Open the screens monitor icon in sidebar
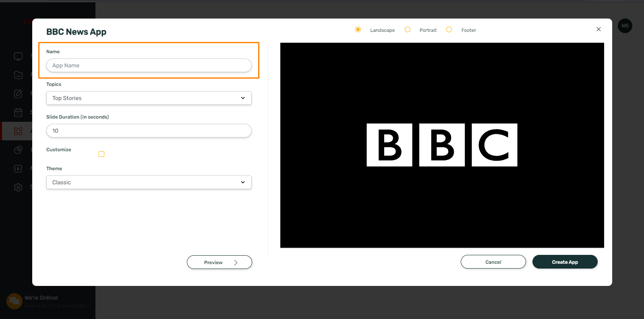 (18, 56)
